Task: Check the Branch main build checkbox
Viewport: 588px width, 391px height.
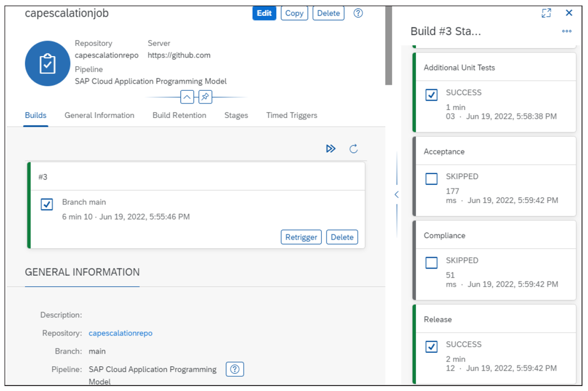Action: [x=46, y=204]
